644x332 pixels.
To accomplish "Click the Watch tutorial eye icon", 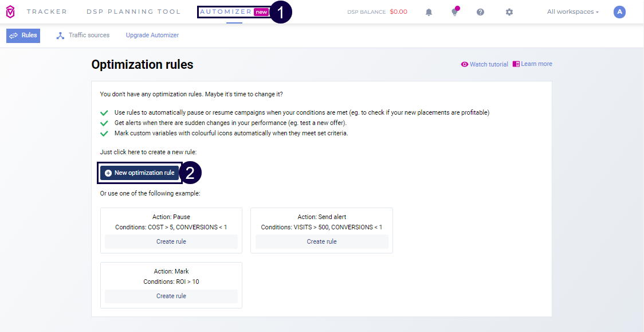I will click(x=465, y=64).
